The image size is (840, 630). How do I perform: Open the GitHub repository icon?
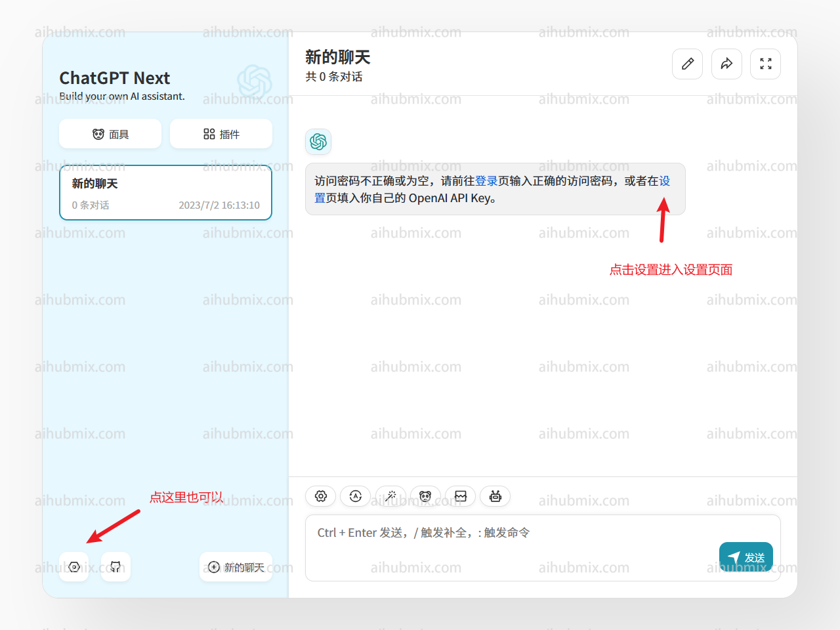(x=115, y=567)
